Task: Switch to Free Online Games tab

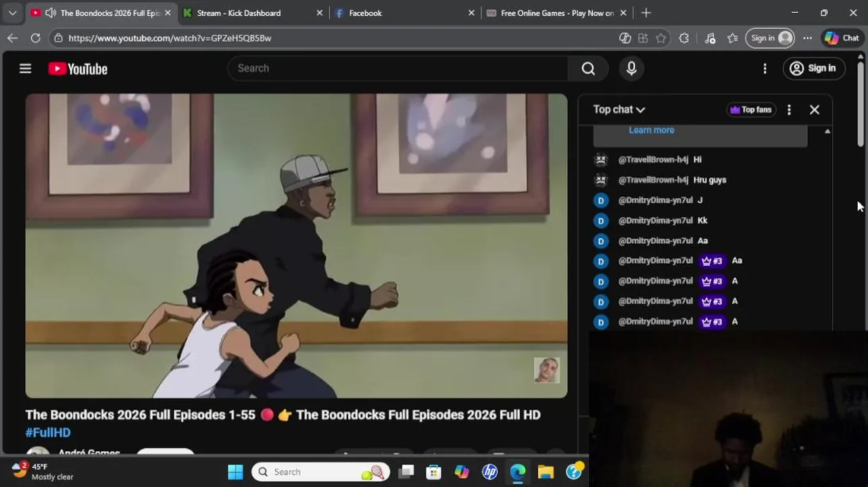Action: [557, 13]
